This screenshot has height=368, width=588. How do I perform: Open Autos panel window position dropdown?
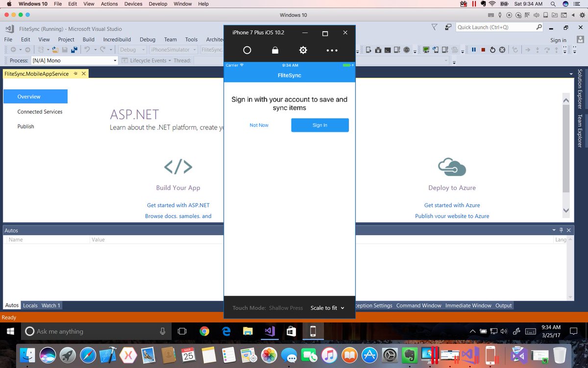tap(553, 230)
